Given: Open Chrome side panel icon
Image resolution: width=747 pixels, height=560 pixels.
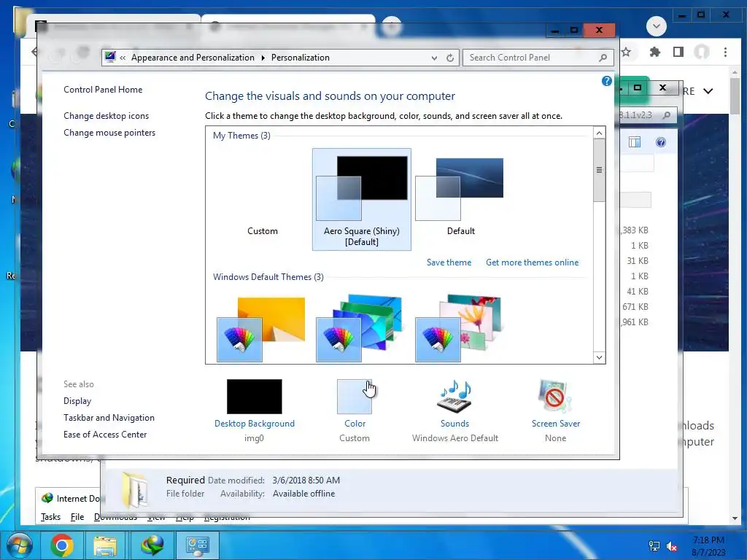Looking at the screenshot, I should [678, 52].
